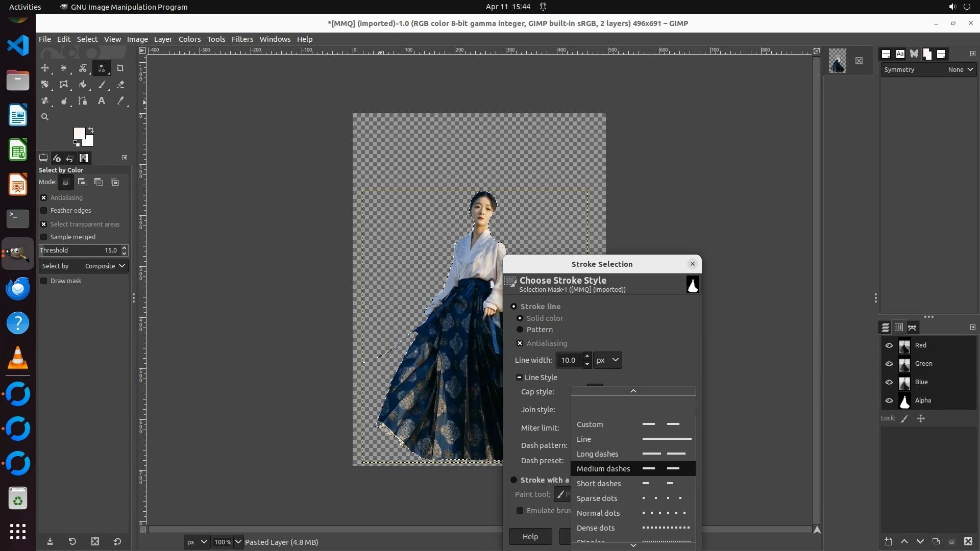Select the Eraser tool

[x=120, y=84]
